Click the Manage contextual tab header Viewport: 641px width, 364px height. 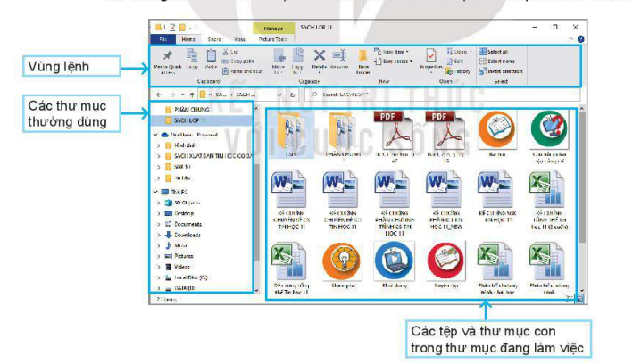(273, 29)
